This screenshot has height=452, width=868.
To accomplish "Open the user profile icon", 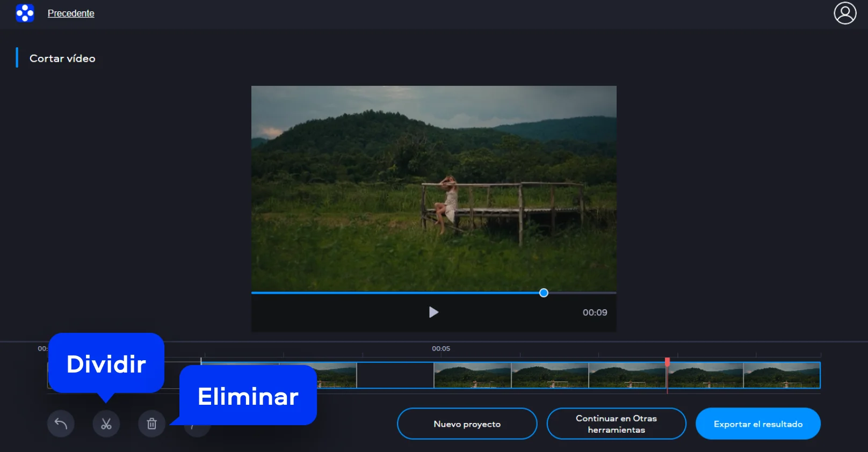I will pos(845,13).
